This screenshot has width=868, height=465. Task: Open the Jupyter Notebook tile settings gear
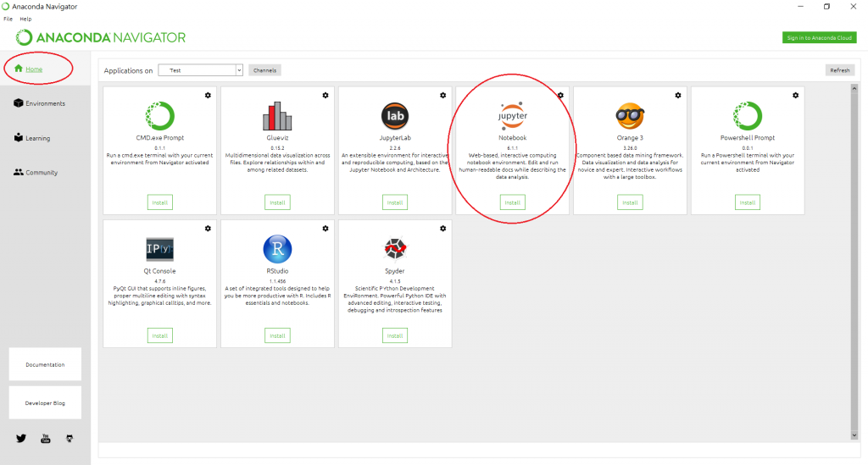click(x=560, y=95)
